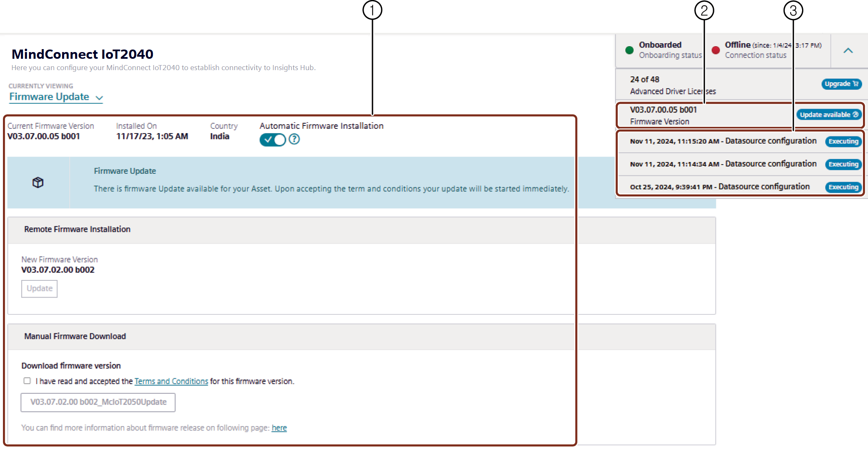This screenshot has width=868, height=450.
Task: Collapse the status panel with the chevron
Action: tap(848, 51)
